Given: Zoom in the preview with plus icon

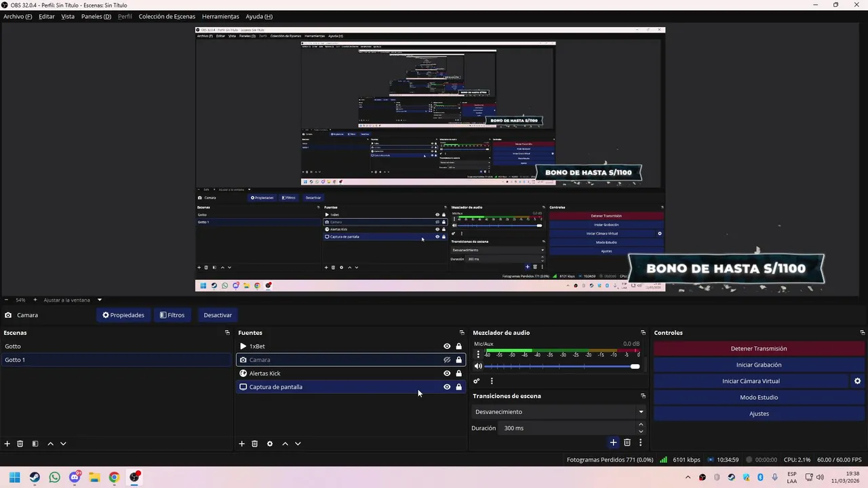Looking at the screenshot, I should coord(35,300).
